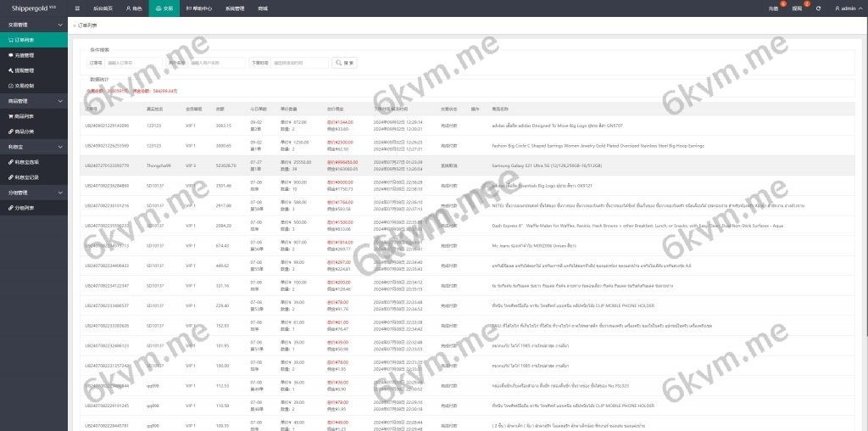Open 商品列表 in the sidebar
The height and width of the screenshot is (431, 868).
(24, 116)
